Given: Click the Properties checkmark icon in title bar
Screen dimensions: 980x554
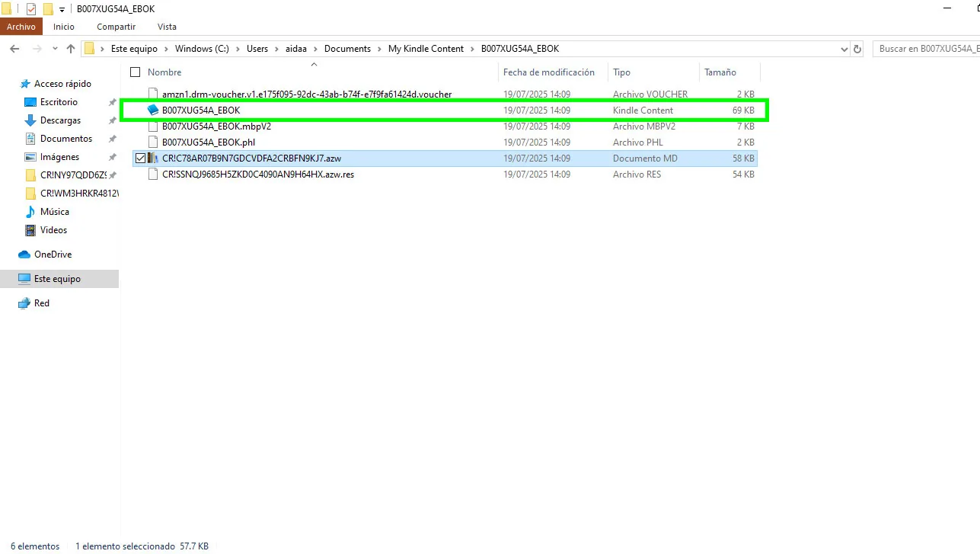Looking at the screenshot, I should tap(31, 9).
